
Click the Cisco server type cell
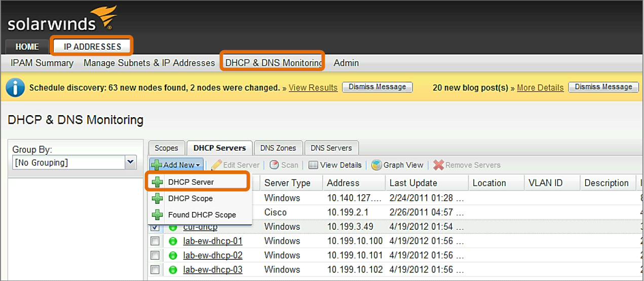click(275, 212)
